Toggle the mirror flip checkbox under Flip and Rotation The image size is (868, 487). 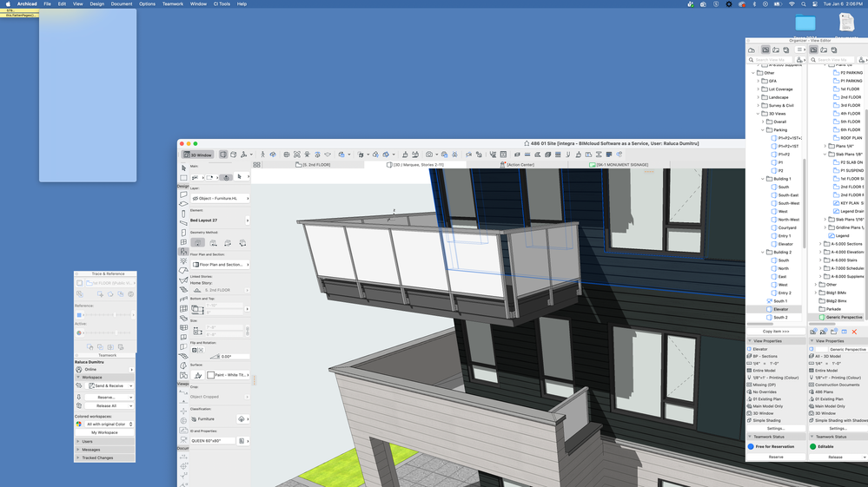(195, 350)
